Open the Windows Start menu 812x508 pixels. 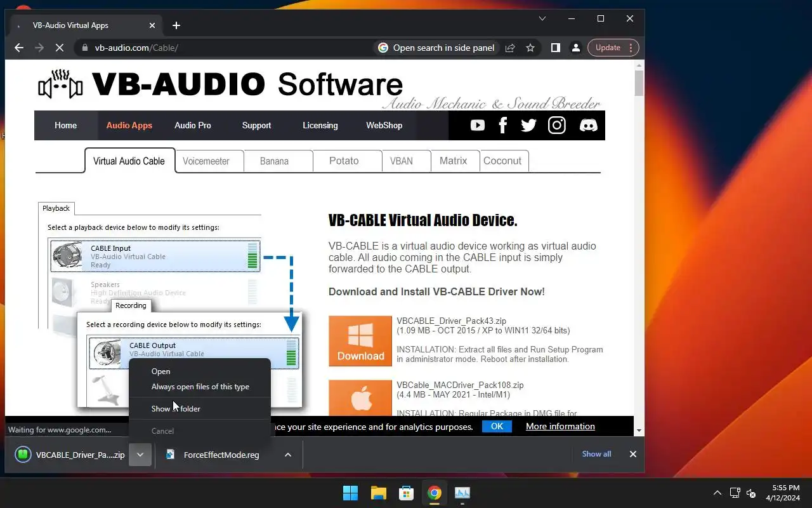click(x=350, y=493)
